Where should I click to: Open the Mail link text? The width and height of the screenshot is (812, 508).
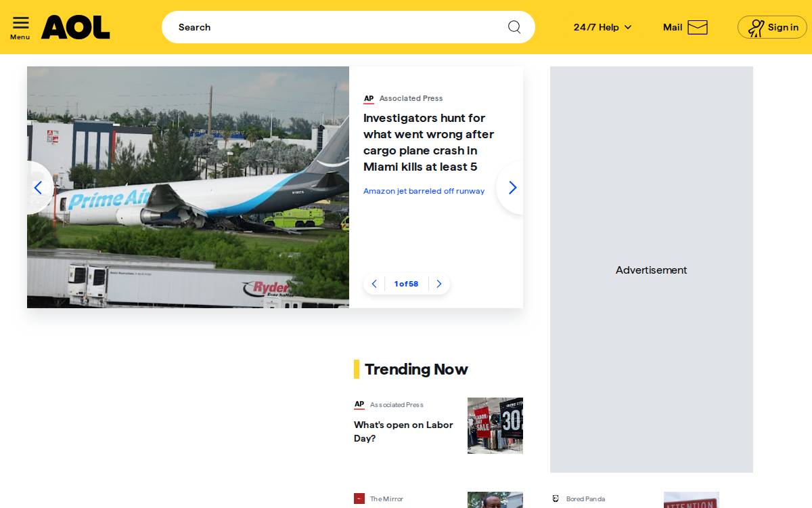673,27
